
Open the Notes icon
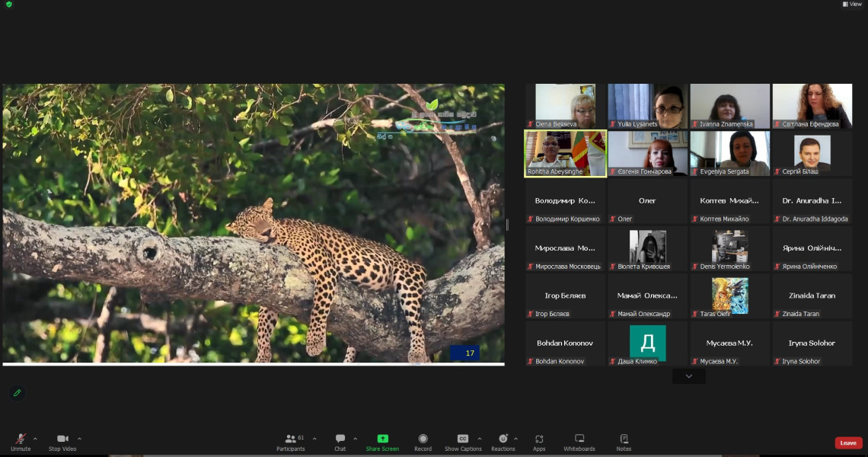624,439
